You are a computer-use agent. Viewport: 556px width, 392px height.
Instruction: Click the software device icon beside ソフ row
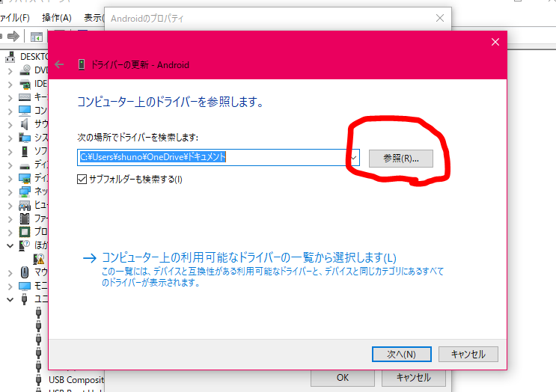click(x=25, y=151)
